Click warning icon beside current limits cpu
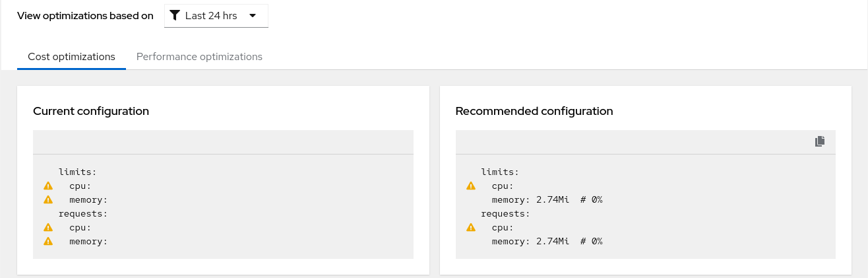 coord(48,186)
